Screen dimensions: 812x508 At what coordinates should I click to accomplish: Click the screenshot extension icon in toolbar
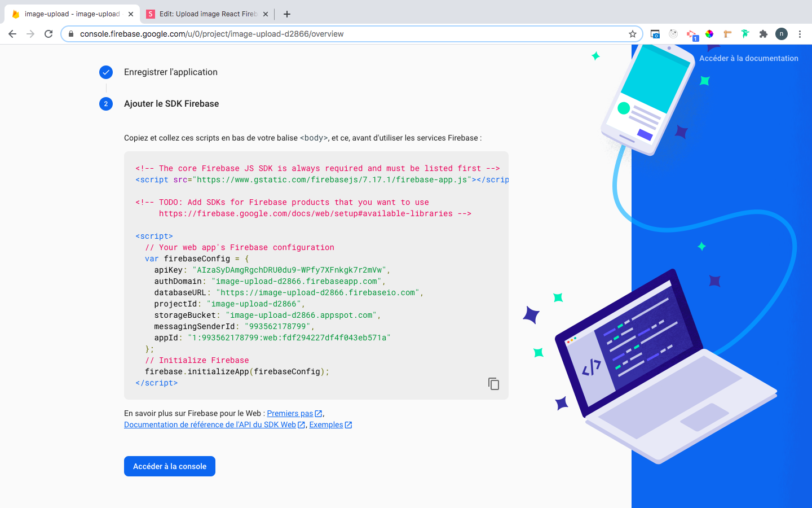655,34
